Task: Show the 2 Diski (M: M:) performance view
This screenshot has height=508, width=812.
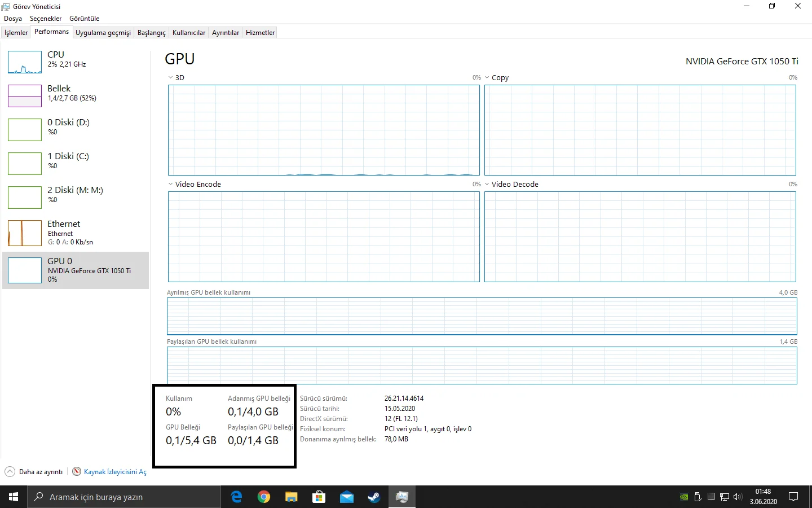Action: coord(76,198)
